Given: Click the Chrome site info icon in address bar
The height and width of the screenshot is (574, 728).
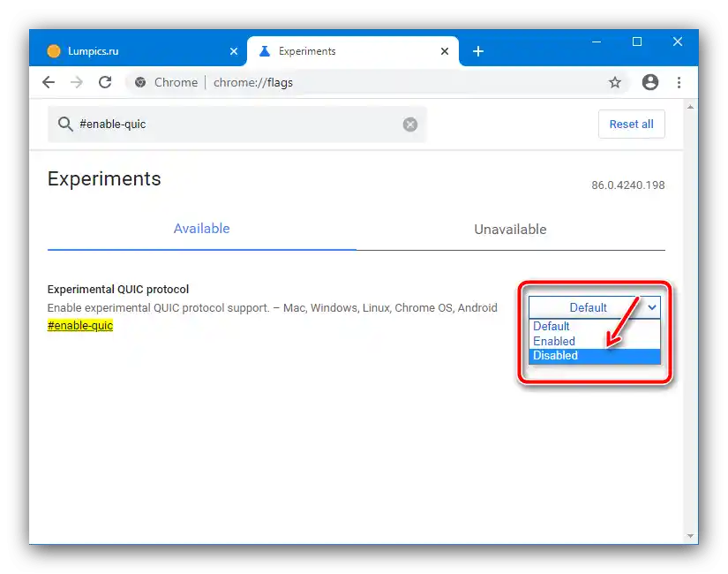Looking at the screenshot, I should click(x=140, y=82).
